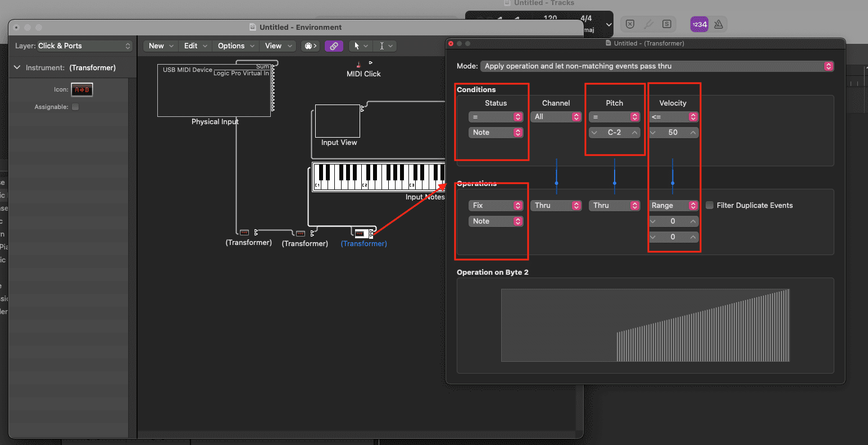Click the velocity value 50 field

point(673,133)
